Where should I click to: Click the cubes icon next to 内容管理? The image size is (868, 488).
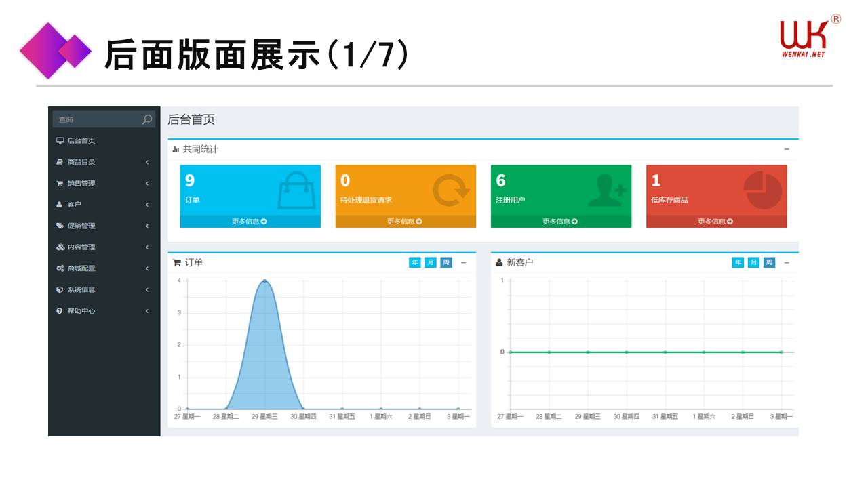click(x=60, y=247)
